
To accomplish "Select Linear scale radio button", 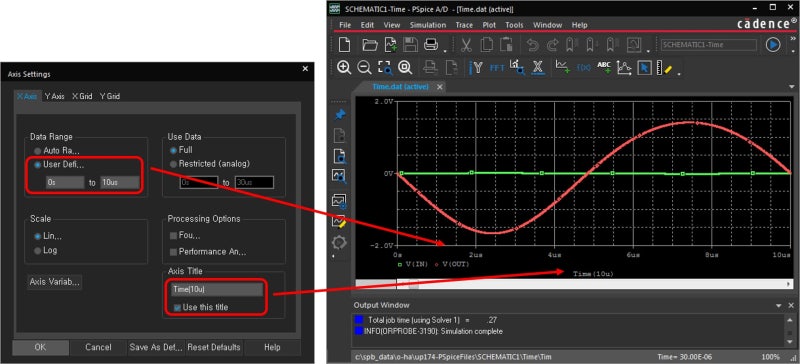I will click(x=37, y=236).
